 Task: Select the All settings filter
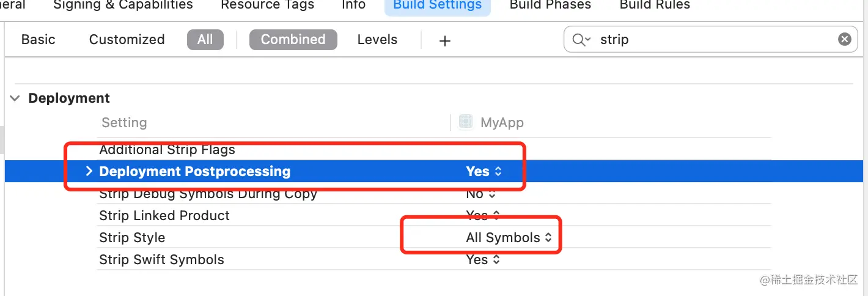[205, 40]
